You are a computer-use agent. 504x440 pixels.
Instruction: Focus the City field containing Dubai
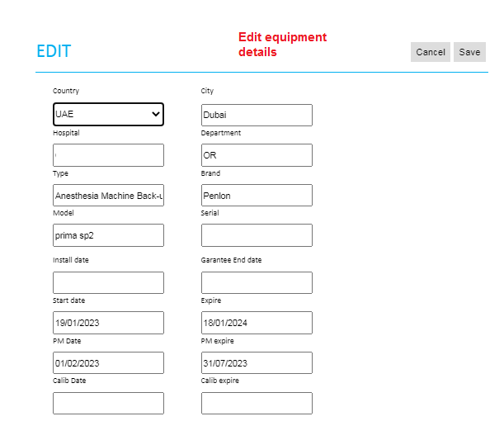point(257,116)
